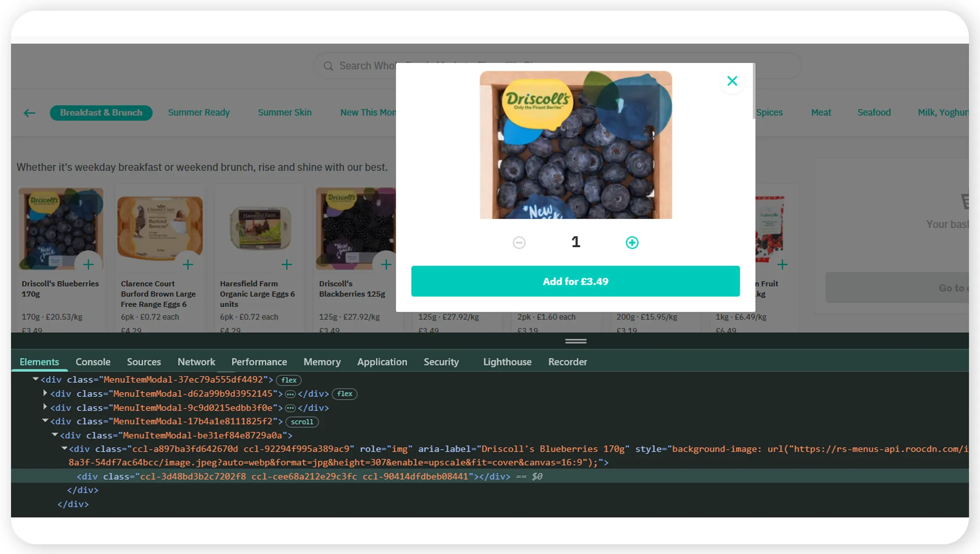This screenshot has height=554, width=980.
Task: Click 170g · £20.53/kg price text
Action: click(x=52, y=317)
